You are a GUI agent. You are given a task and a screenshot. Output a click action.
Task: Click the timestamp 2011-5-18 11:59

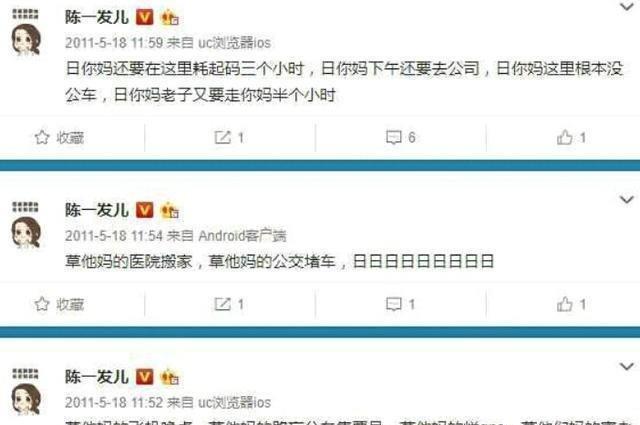(x=114, y=43)
